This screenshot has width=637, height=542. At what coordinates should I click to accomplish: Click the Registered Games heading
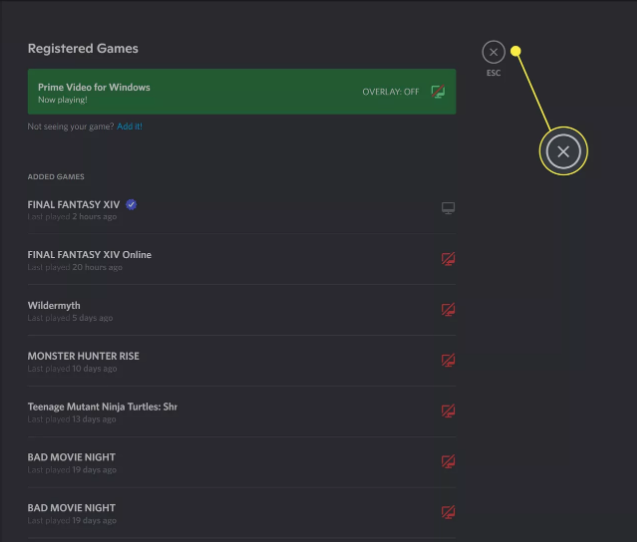(x=83, y=48)
